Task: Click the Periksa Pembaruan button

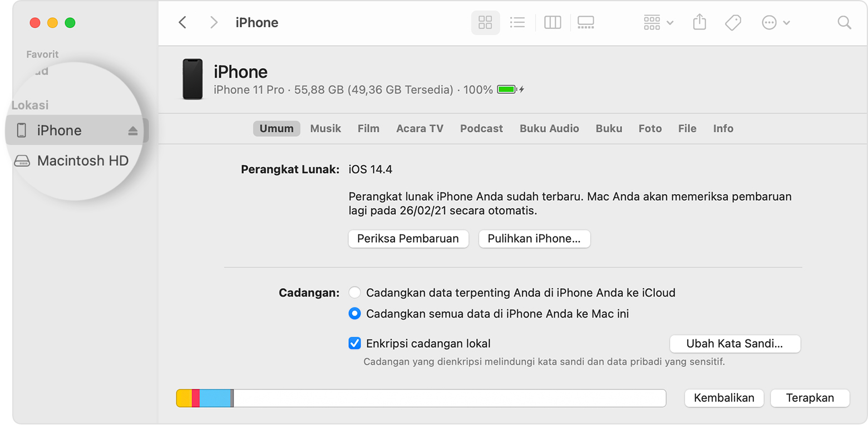Action: [408, 239]
